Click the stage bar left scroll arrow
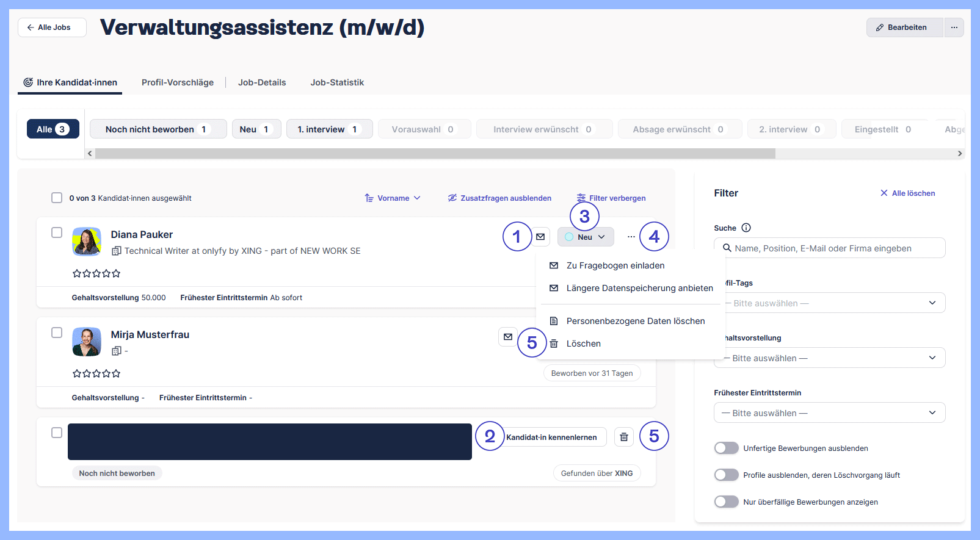 click(90, 154)
